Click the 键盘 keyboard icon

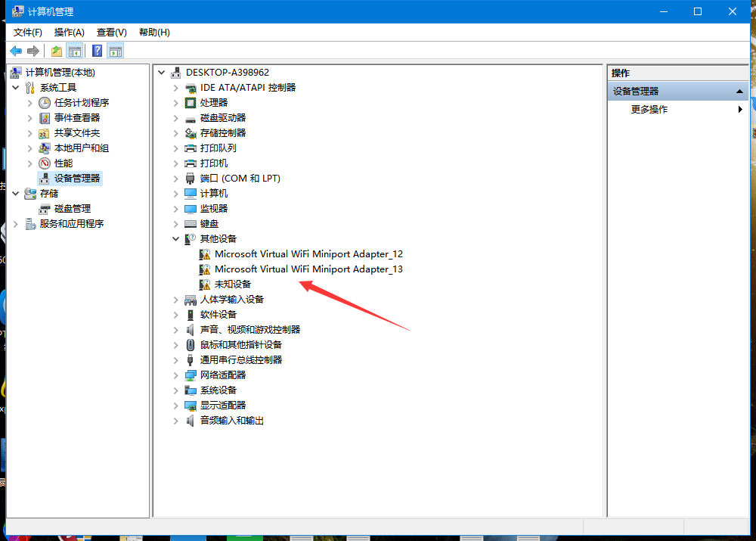[191, 224]
